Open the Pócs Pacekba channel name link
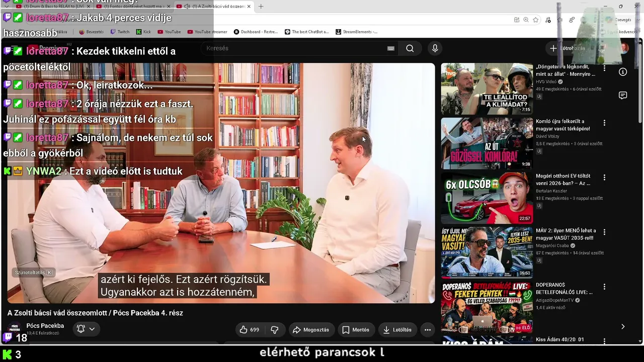644x362 pixels. tap(45, 326)
